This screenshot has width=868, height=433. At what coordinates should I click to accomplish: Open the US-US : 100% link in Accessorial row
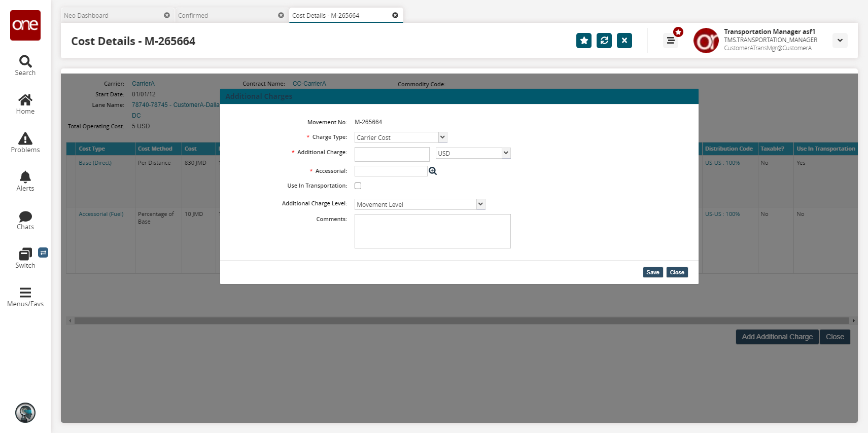click(722, 214)
